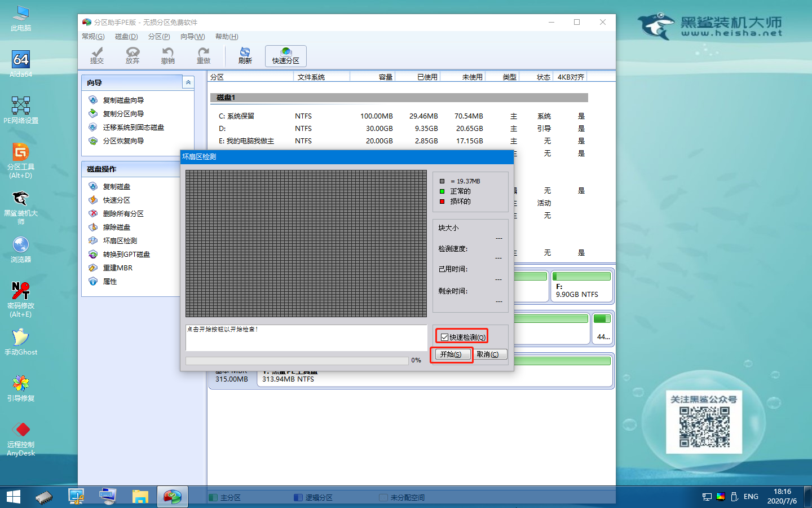Open the 帮助(H) menu
This screenshot has height=508, width=812.
pos(227,36)
